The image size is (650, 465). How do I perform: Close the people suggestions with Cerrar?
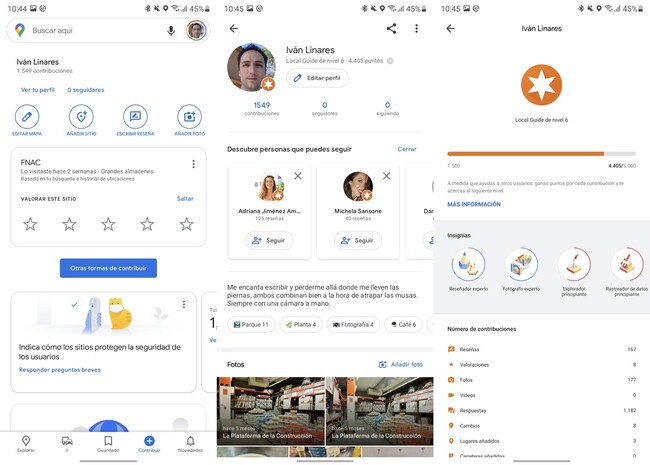[407, 149]
